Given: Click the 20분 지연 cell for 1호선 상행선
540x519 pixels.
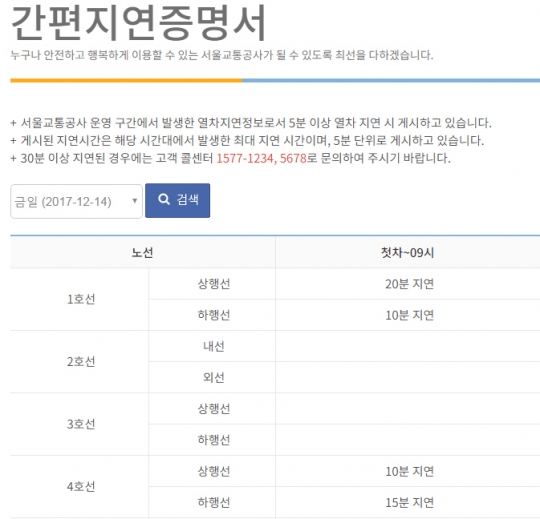Looking at the screenshot, I should [409, 284].
